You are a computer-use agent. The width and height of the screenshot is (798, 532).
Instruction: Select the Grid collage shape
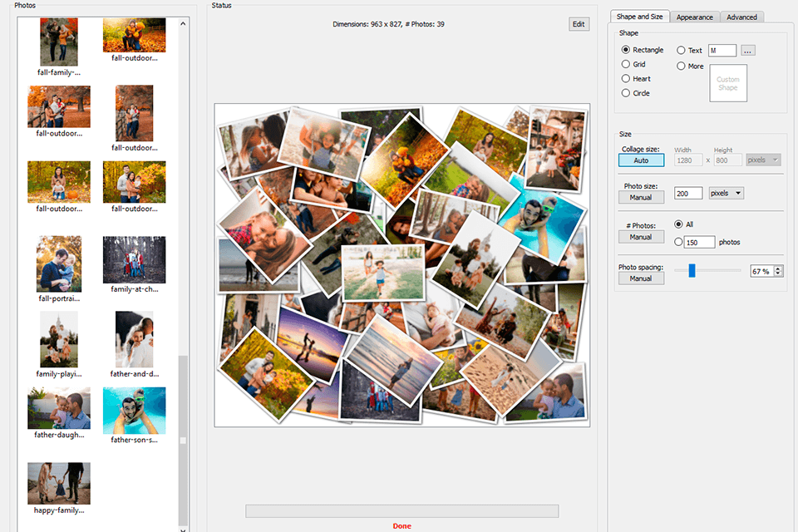(626, 64)
